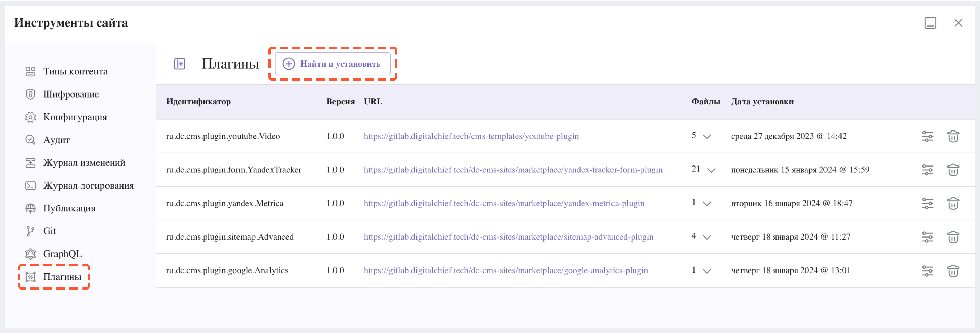Click the Шифрование shield icon
Image resolution: width=980 pixels, height=333 pixels.
click(x=30, y=94)
